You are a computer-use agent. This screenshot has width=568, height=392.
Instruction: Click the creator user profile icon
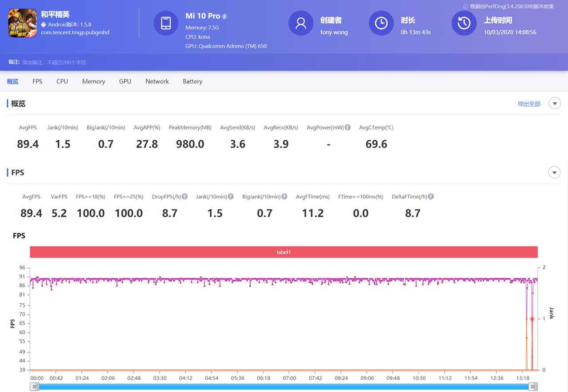[301, 23]
